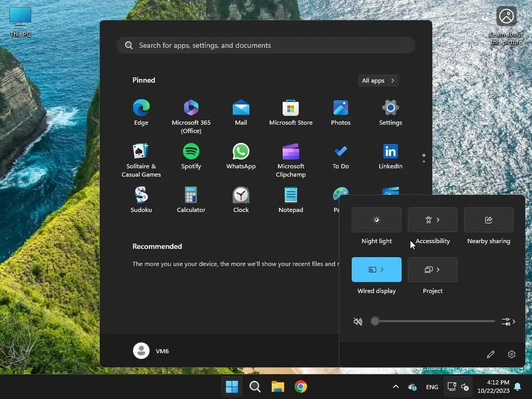532x399 pixels.
Task: Expand the Project display options
Action: [x=438, y=270]
